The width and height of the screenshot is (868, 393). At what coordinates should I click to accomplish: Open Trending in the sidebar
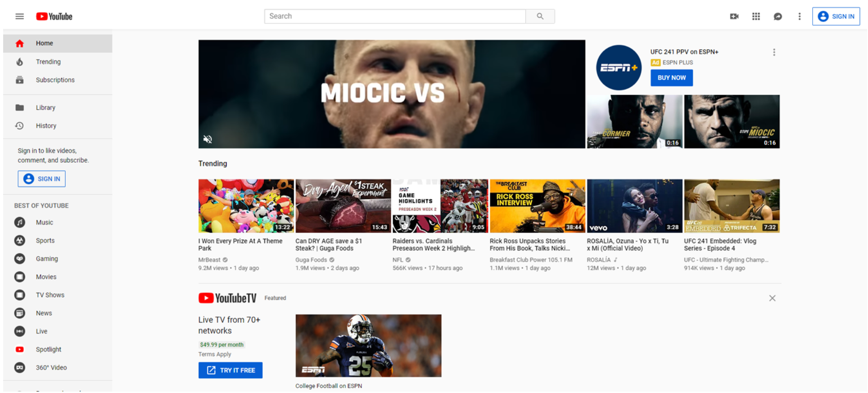coord(58,62)
